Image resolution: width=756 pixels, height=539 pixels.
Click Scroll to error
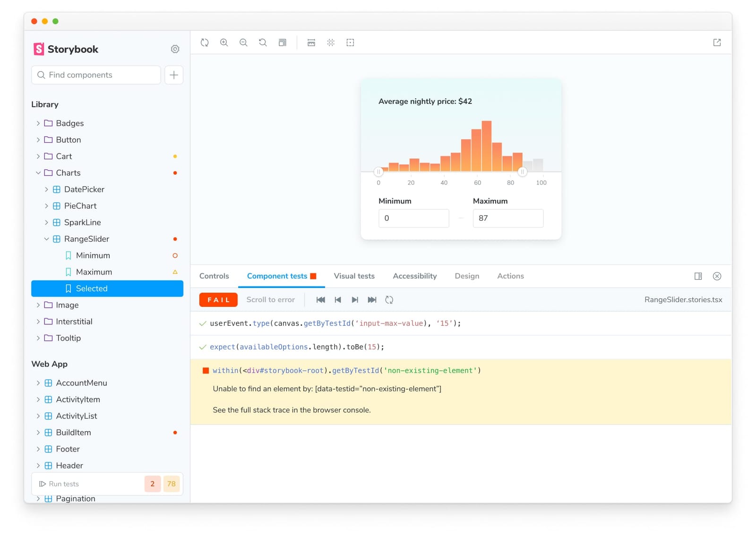click(x=270, y=300)
